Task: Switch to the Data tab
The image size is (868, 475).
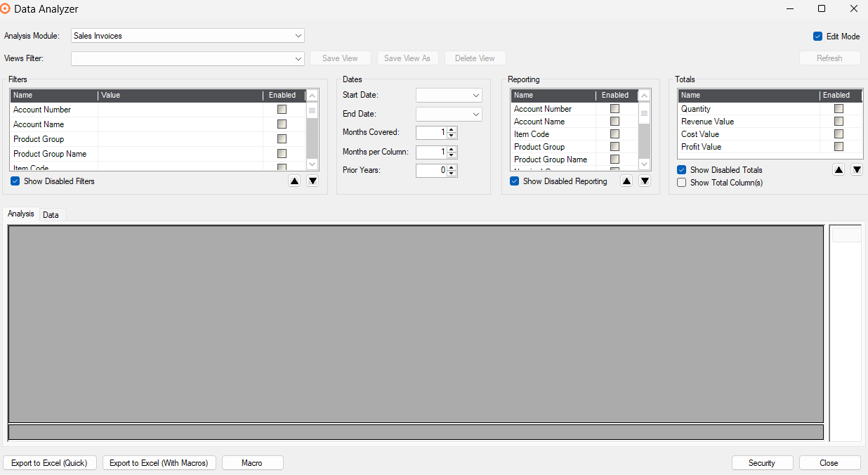Action: 51,215
